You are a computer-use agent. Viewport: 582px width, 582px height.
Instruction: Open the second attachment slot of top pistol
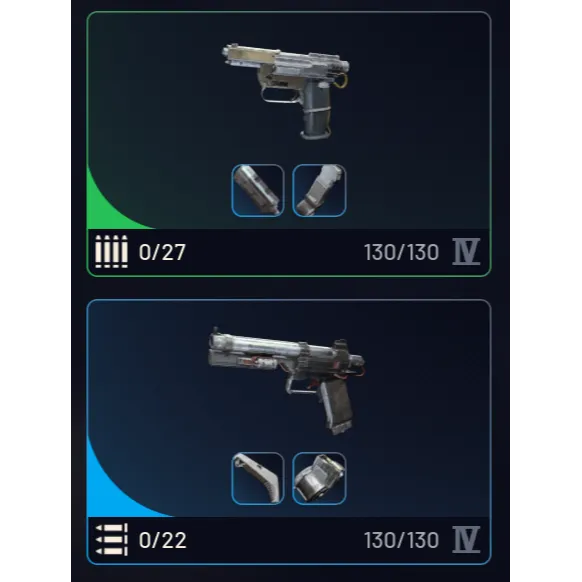coord(319,190)
